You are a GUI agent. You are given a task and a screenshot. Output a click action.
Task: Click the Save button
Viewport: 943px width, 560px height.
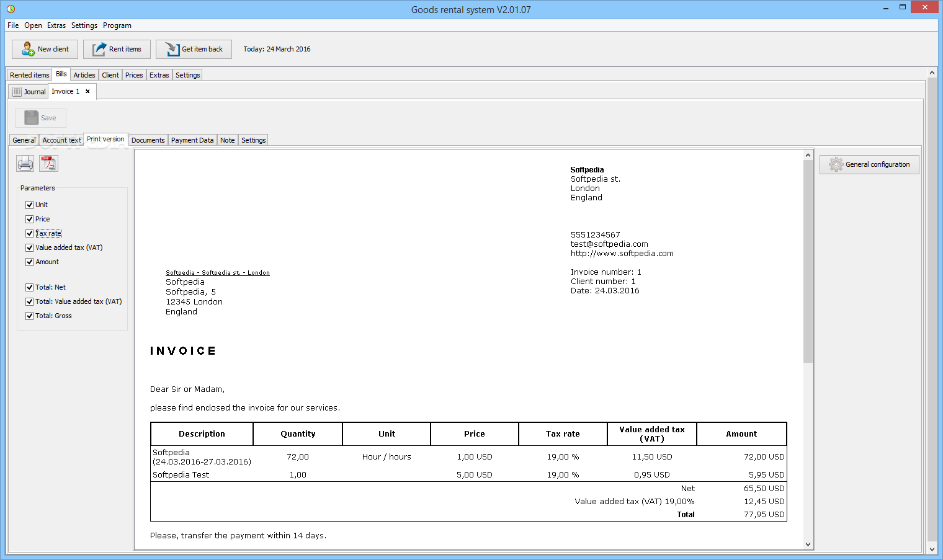click(x=40, y=118)
